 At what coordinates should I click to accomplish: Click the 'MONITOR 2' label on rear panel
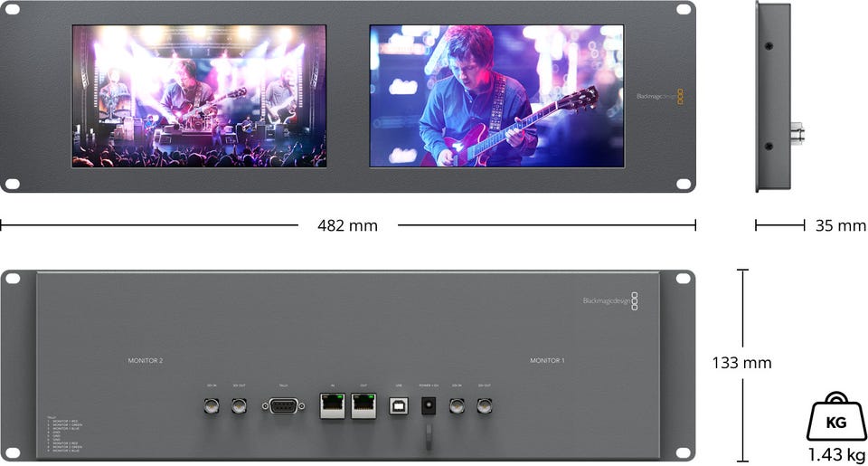pyautogui.click(x=146, y=361)
